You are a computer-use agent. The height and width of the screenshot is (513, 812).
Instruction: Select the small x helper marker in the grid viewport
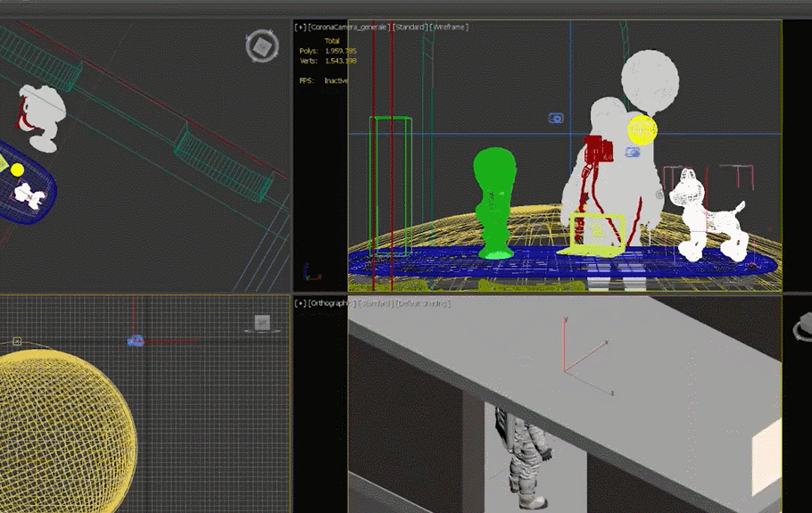pos(17,341)
